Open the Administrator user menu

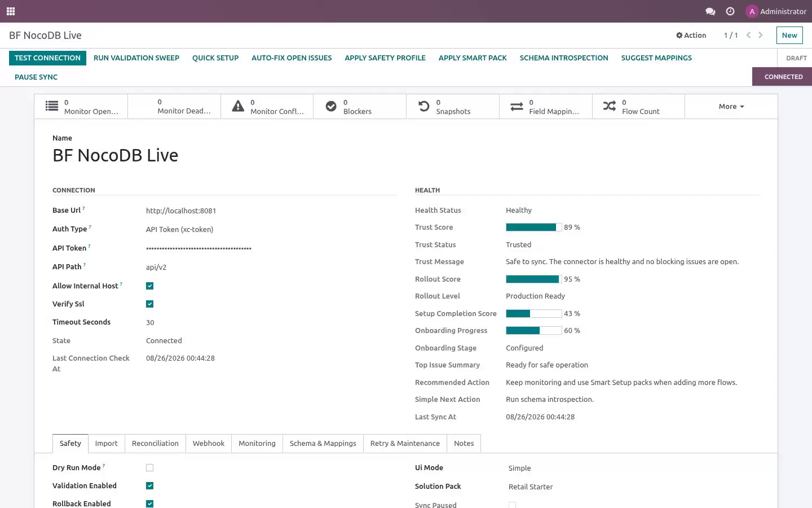[776, 11]
